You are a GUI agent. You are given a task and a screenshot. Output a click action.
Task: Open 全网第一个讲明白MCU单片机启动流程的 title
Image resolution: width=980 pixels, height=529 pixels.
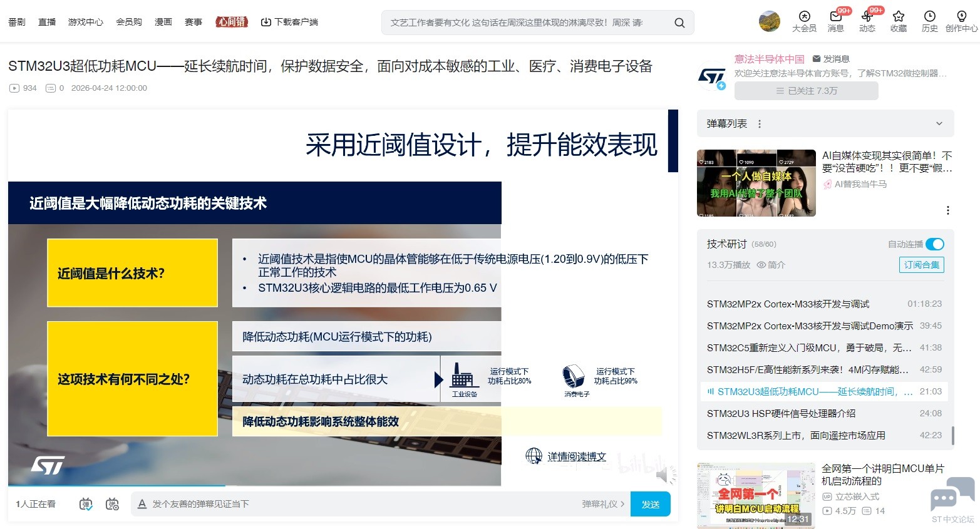coord(883,475)
